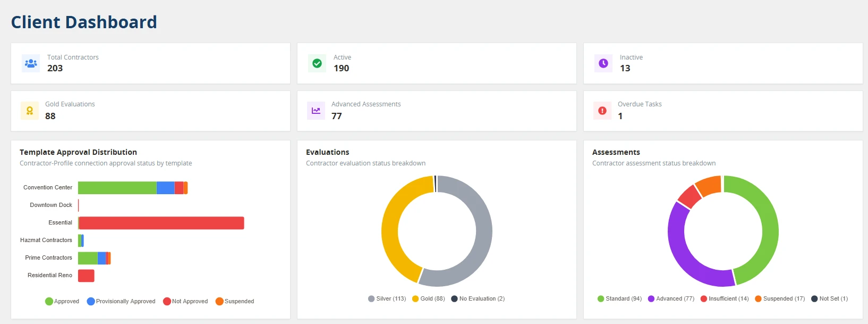
Task: Click the Hazmat Contractors axis label
Action: point(46,240)
